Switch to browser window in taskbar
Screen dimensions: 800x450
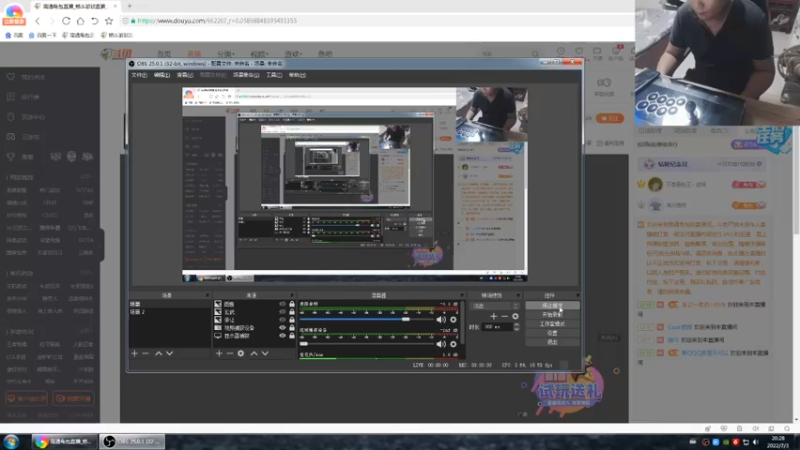tap(64, 442)
